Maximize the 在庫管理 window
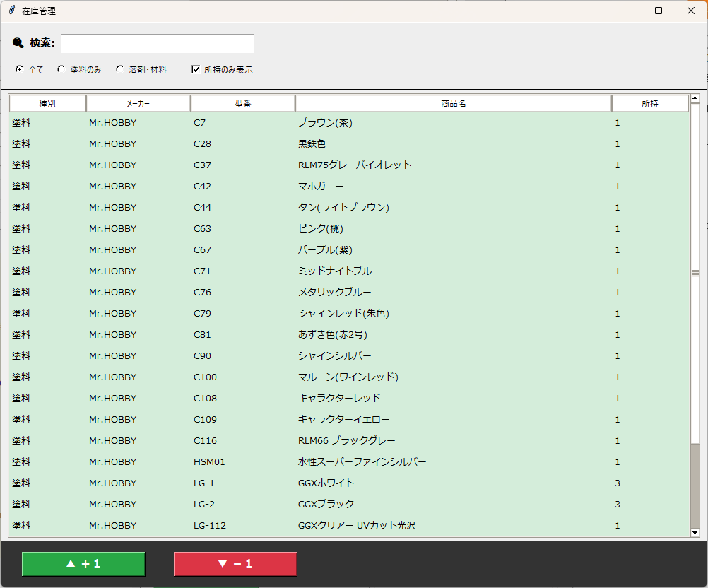The image size is (708, 588). (659, 11)
